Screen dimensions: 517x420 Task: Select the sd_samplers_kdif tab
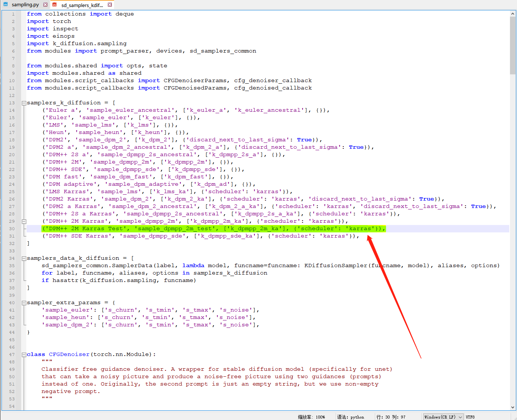pyautogui.click(x=82, y=5)
